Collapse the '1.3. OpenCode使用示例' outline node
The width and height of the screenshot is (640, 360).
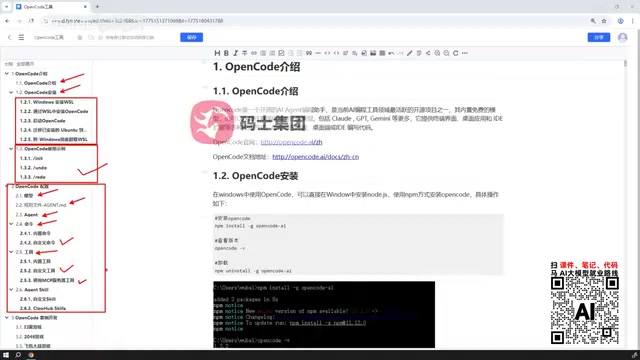click(x=11, y=149)
